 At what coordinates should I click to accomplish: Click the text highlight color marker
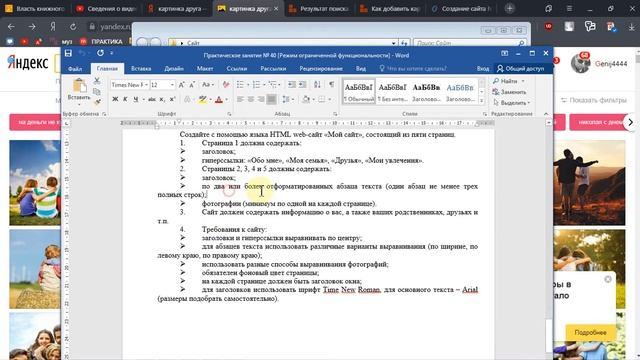point(202,99)
